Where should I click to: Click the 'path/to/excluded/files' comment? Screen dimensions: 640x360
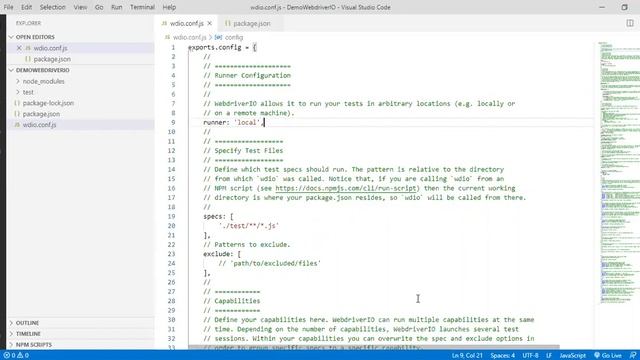[x=269, y=264]
